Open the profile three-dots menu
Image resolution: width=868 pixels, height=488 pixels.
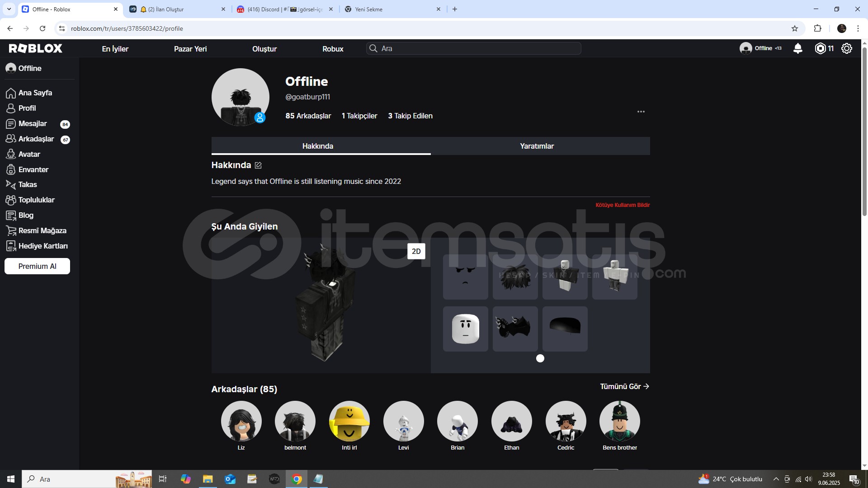click(x=641, y=112)
